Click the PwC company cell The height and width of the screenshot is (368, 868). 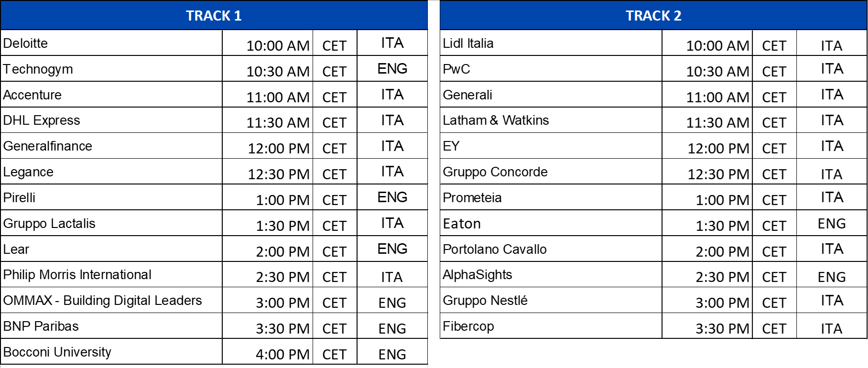pos(456,69)
